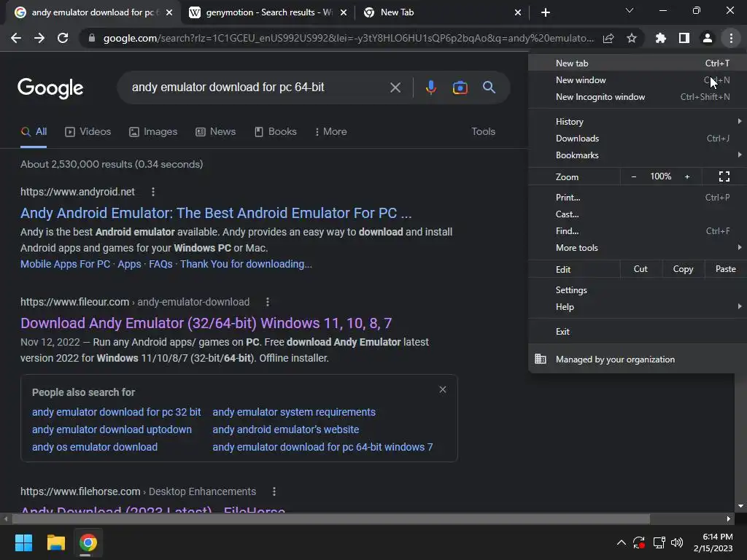Open andy emulator system requirements suggestion

pyautogui.click(x=294, y=412)
